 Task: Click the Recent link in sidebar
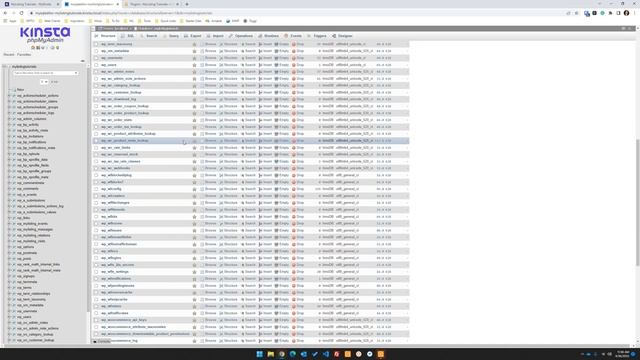9,55
